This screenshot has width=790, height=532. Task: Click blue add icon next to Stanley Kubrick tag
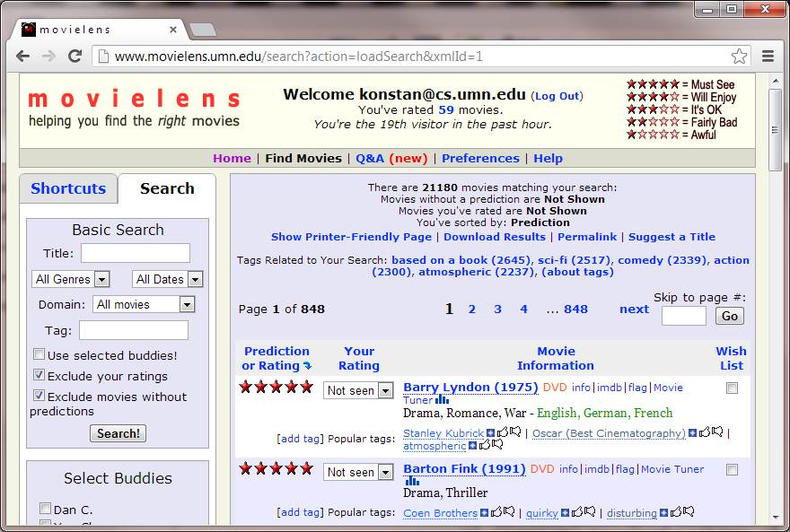490,432
